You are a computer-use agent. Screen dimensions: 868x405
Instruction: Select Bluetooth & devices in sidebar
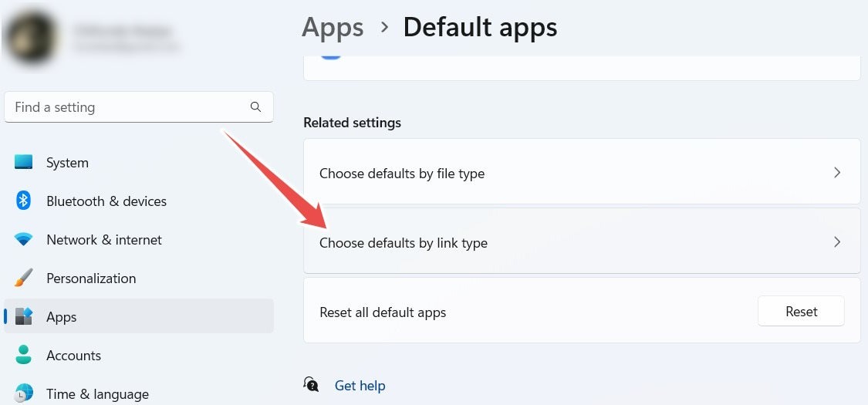click(138, 201)
